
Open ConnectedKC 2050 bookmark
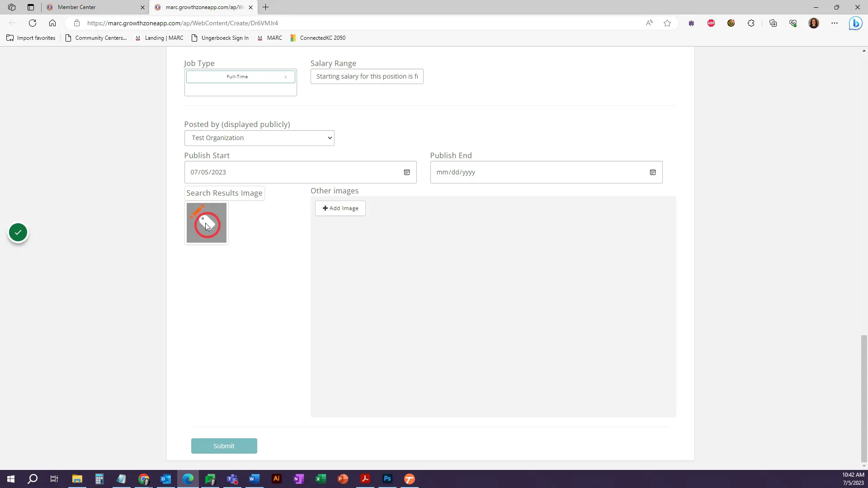pos(318,38)
